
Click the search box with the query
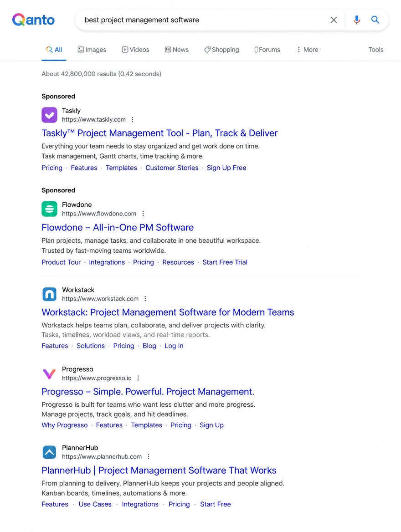click(231, 20)
